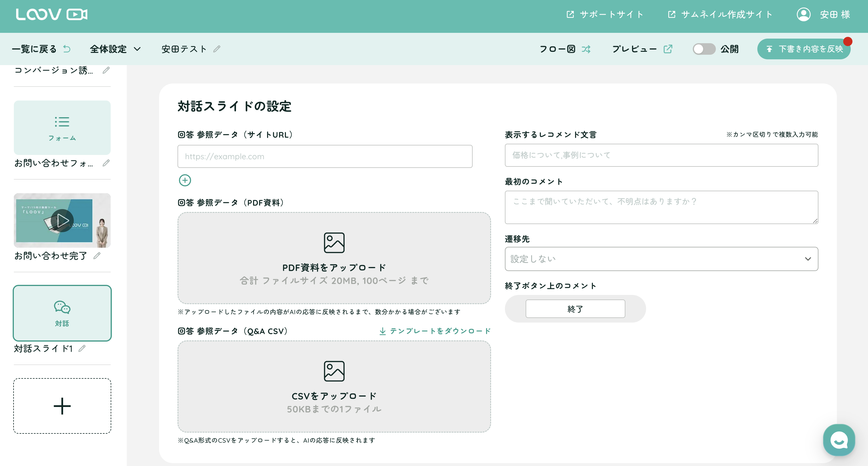
Task: Edit name of 対話スライド1 slide
Action: [82, 348]
